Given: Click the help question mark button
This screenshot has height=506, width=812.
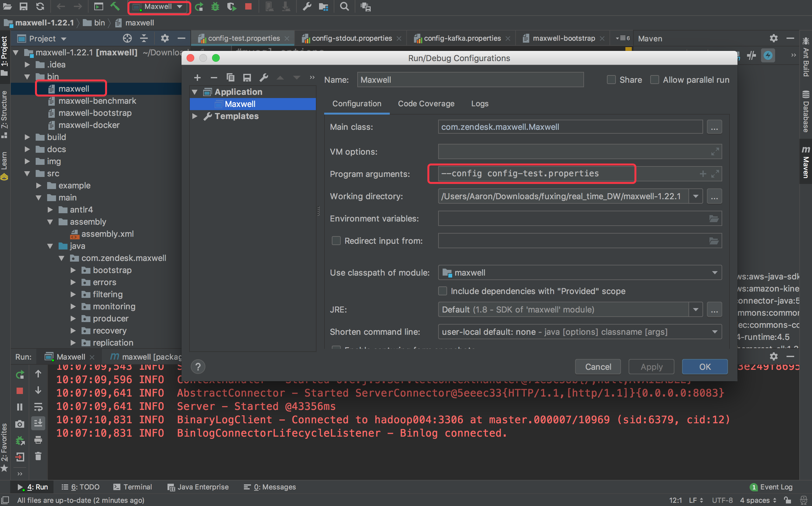Looking at the screenshot, I should point(198,367).
